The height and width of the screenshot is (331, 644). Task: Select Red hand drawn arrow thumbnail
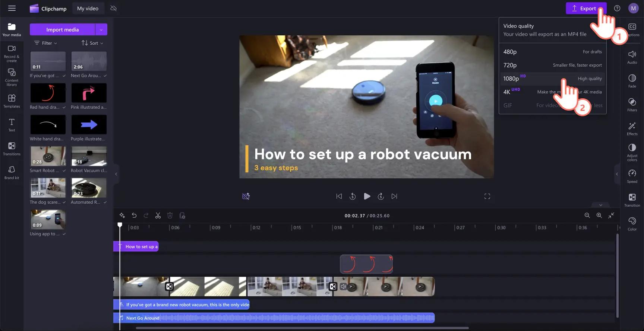point(48,93)
